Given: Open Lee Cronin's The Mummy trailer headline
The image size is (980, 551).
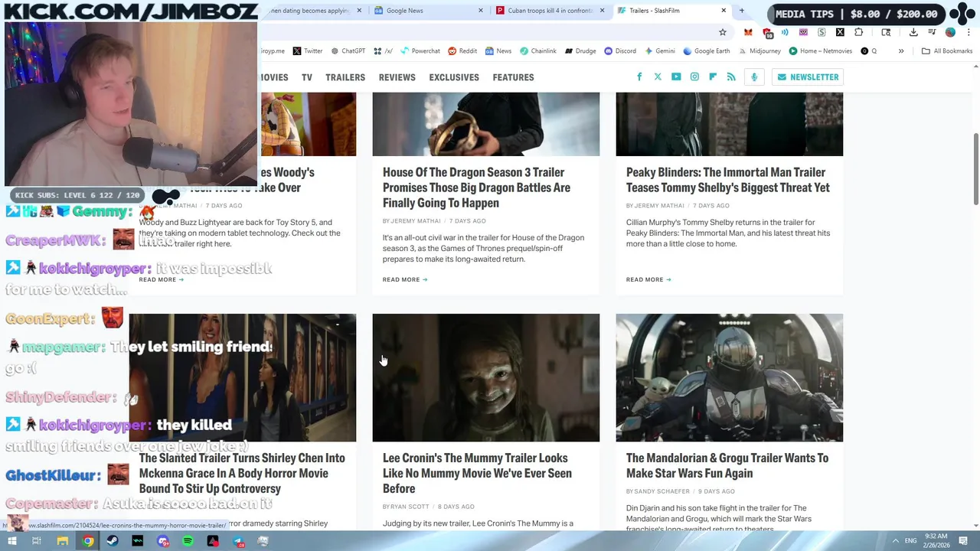Looking at the screenshot, I should pos(477,473).
